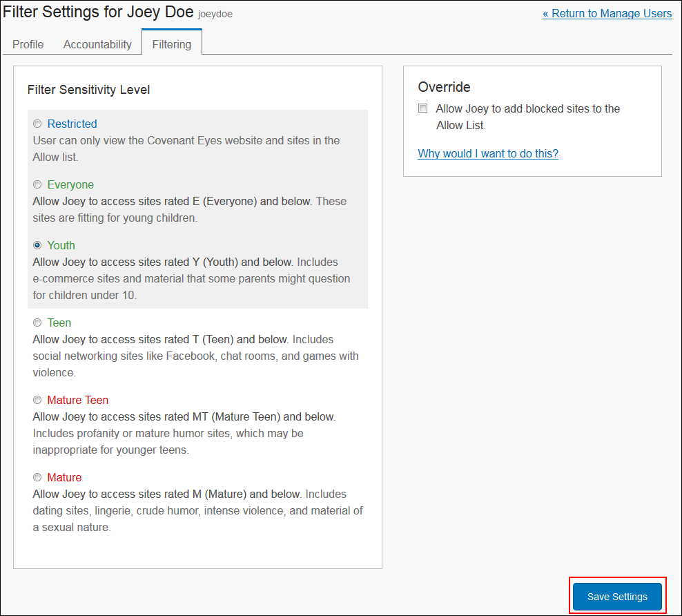Go back via Return to Manage Users
The width and height of the screenshot is (682, 616).
(607, 14)
